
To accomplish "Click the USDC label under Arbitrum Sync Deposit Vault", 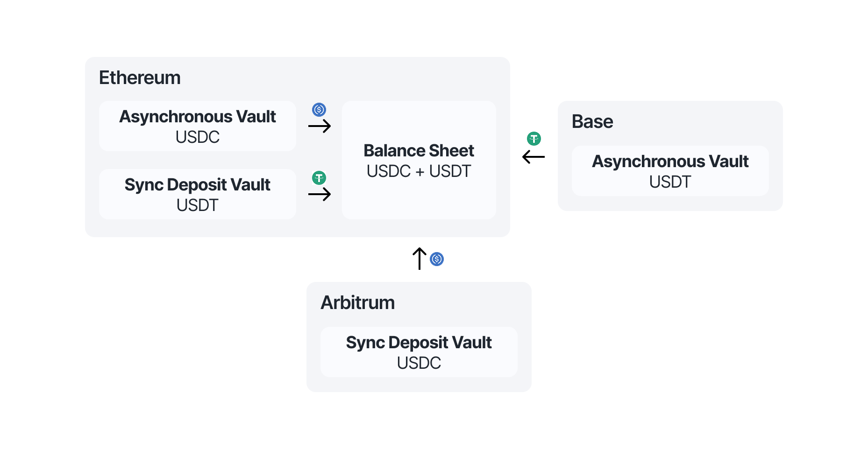I will tap(419, 363).
